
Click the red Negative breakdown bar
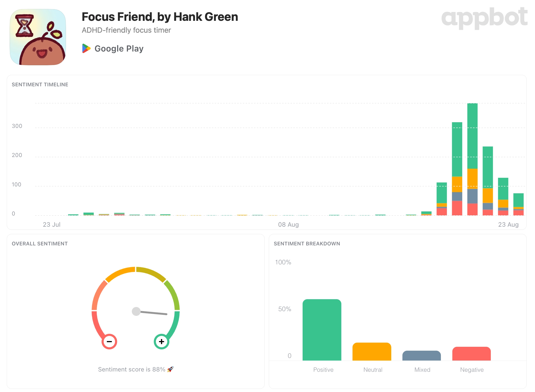coord(472,354)
